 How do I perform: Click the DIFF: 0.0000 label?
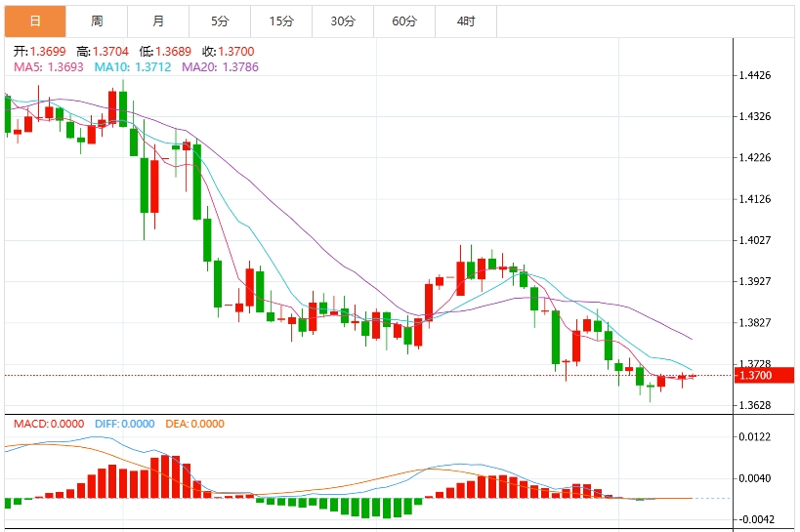tap(124, 424)
